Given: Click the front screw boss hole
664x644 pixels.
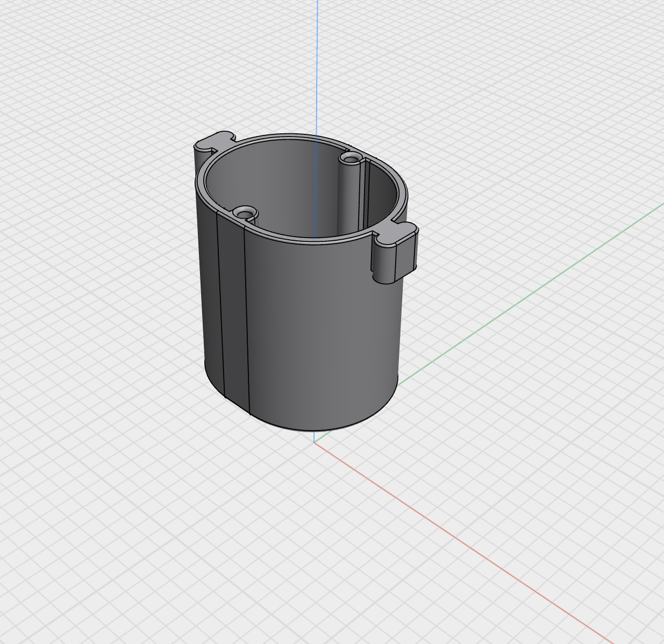Looking at the screenshot, I should coord(246,214).
